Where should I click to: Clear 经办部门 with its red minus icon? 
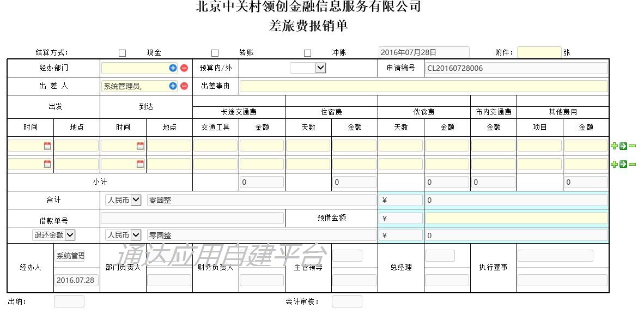click(x=184, y=68)
